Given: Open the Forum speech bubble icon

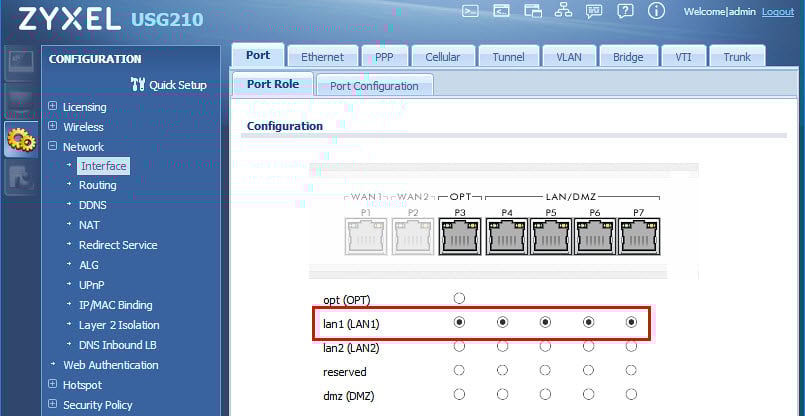Looking at the screenshot, I should [x=594, y=11].
